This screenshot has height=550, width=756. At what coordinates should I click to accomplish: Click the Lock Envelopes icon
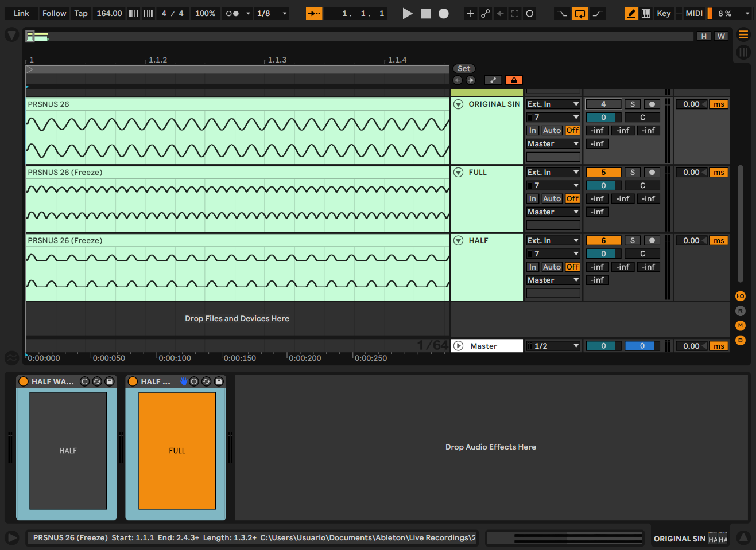(514, 80)
